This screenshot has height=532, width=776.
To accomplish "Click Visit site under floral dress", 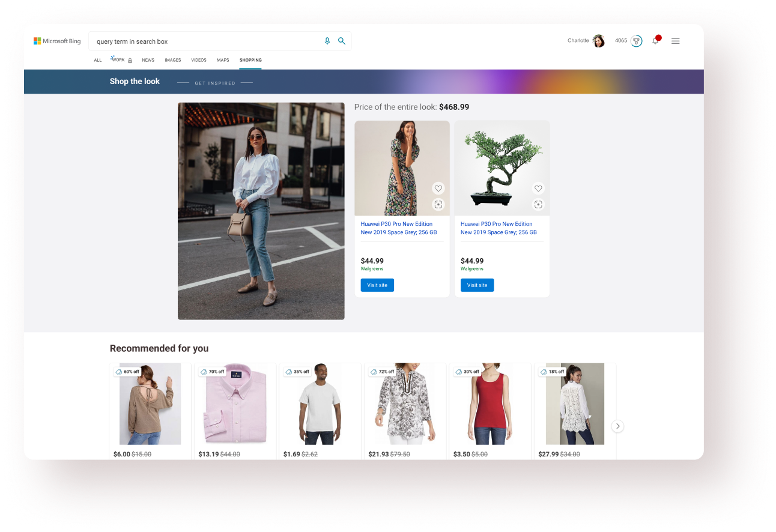I will [377, 285].
